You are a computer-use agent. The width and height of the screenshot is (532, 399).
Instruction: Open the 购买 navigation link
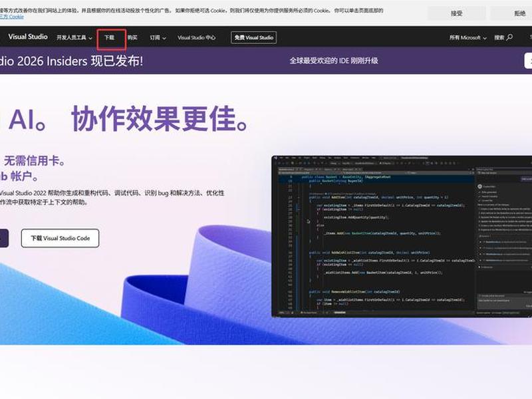tap(132, 38)
